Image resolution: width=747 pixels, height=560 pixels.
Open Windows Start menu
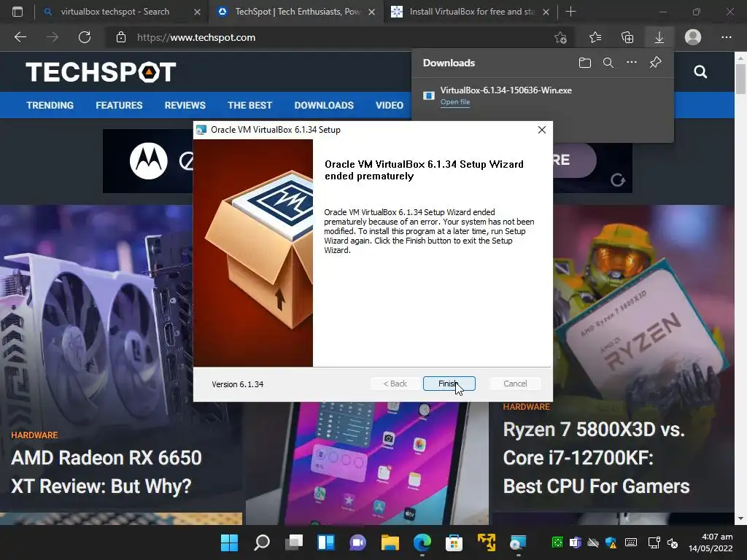(229, 542)
